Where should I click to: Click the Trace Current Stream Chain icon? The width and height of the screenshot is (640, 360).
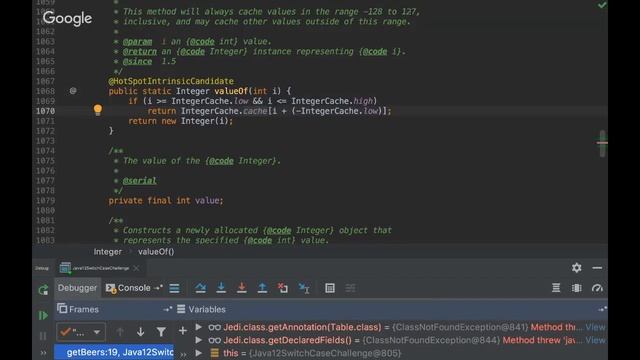tap(351, 288)
